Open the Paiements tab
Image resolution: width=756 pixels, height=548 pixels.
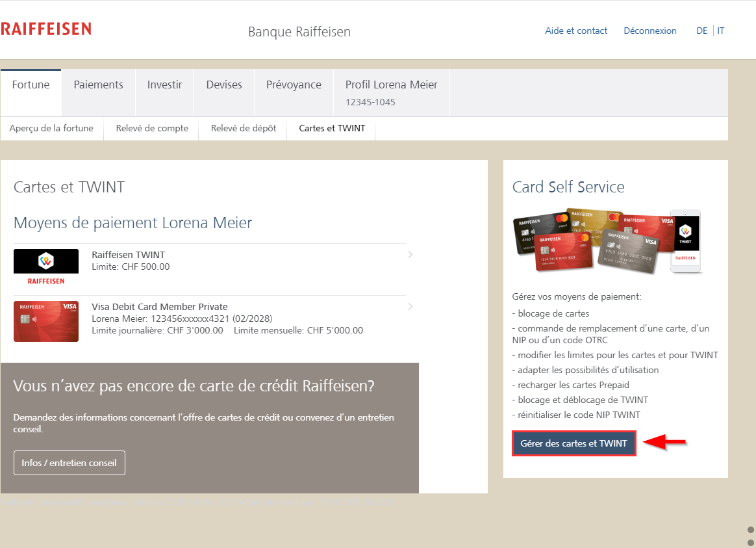[98, 85]
